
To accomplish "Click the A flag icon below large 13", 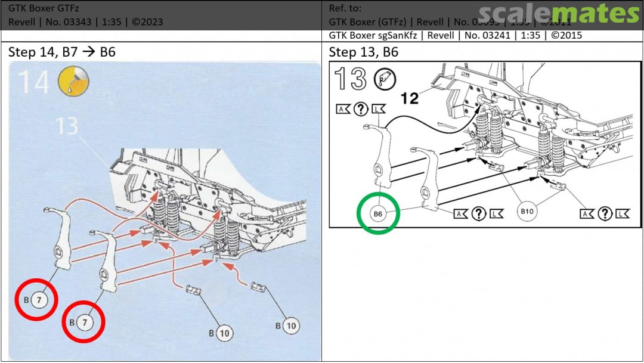I will pos(343,108).
